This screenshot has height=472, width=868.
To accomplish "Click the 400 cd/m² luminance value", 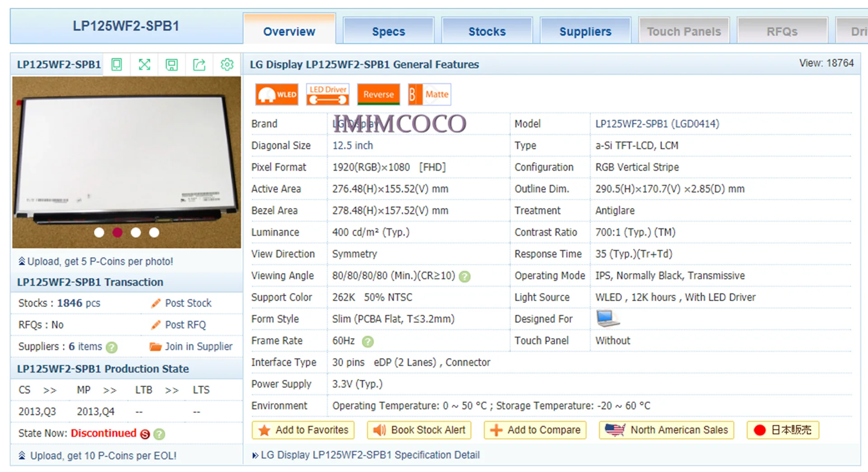I will (371, 232).
